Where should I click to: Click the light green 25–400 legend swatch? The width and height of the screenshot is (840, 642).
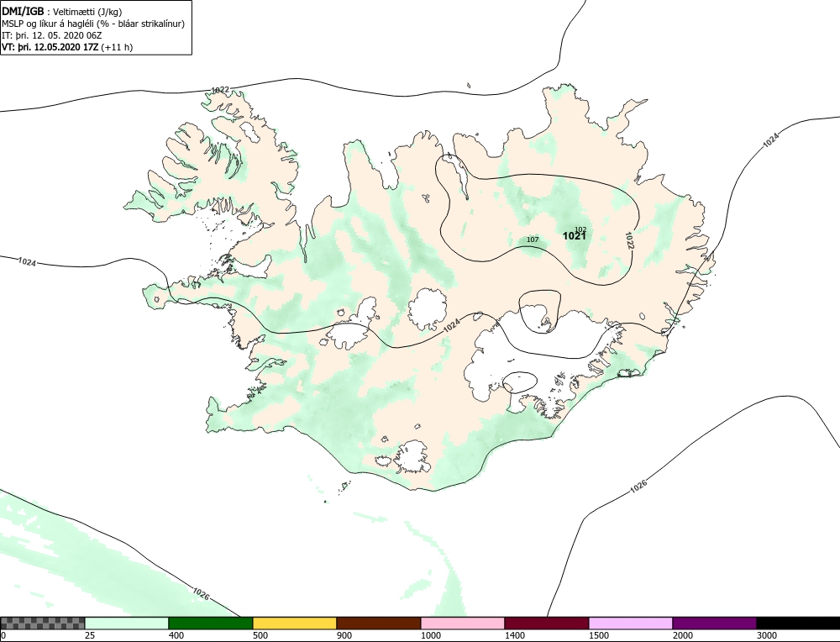(x=127, y=623)
